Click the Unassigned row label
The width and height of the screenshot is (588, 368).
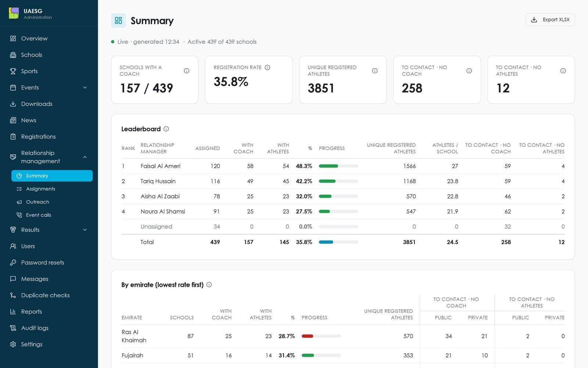point(156,227)
